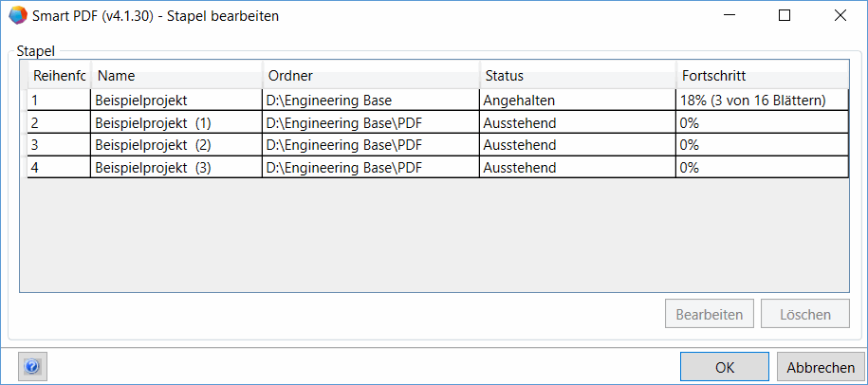Click the Fortschritt column header
Viewport: 868px width, 385px height.
pos(761,76)
